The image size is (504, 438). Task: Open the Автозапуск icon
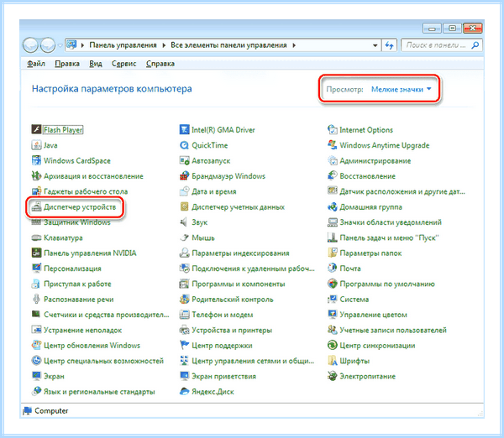tap(184, 160)
